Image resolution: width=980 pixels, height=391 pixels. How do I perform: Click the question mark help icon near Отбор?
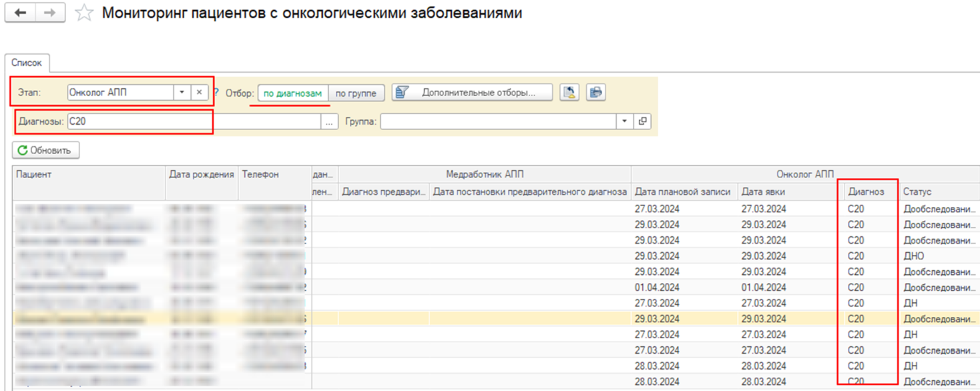216,93
